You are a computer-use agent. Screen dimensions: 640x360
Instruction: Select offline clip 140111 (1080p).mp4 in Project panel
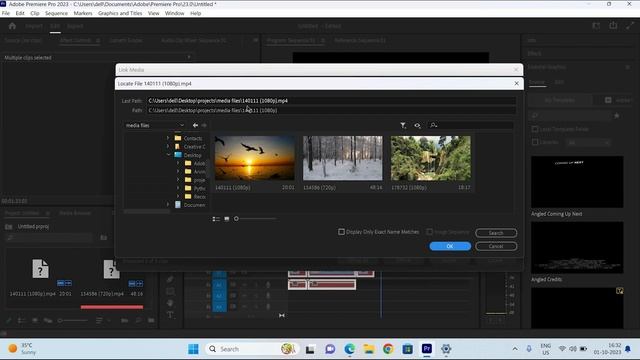40,269
